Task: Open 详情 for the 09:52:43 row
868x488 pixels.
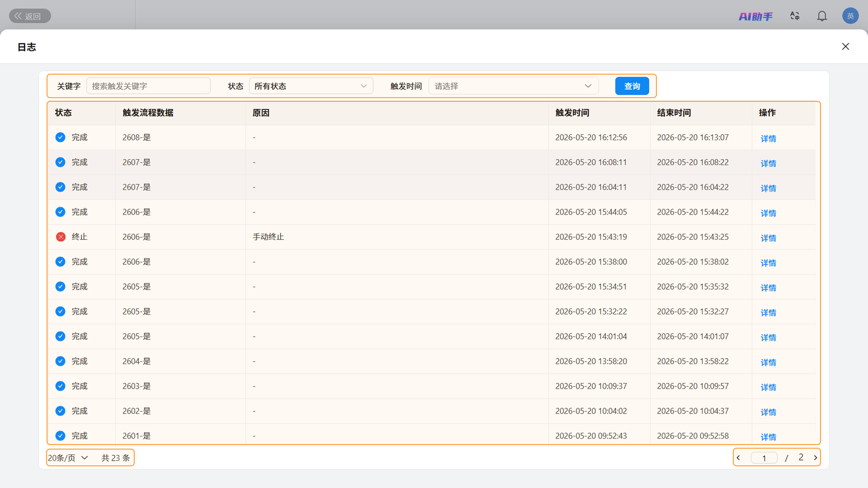Action: coord(768,437)
